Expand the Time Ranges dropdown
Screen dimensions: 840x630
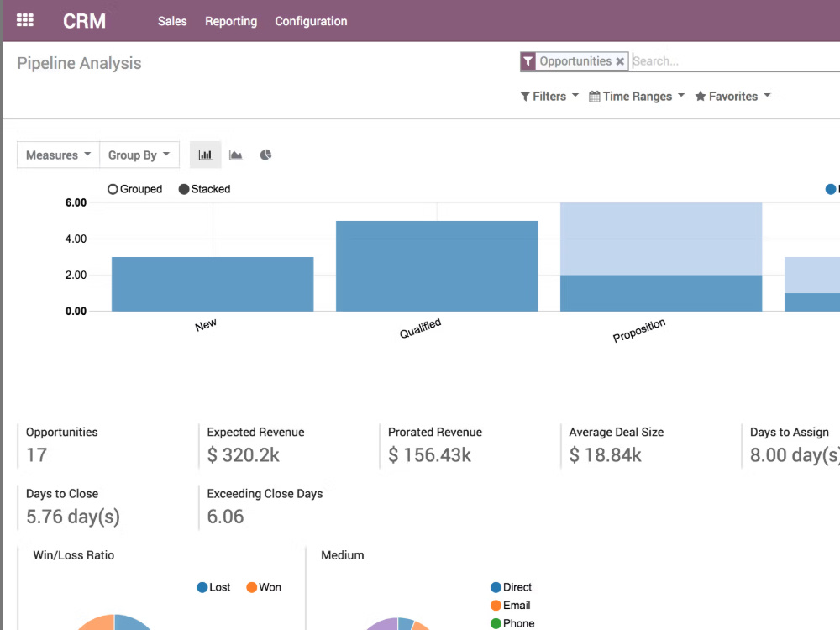tap(637, 97)
